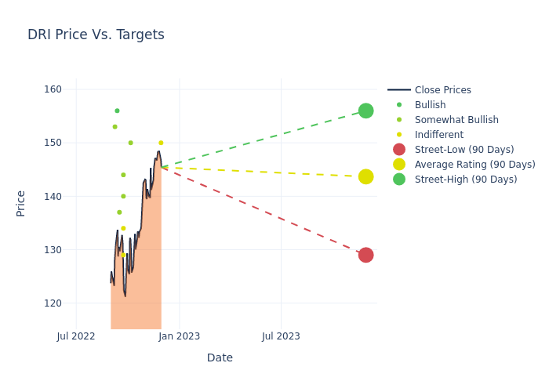Click the Somewhat Bullish dot at price 153
This screenshot has width=549, height=392.
(115, 127)
